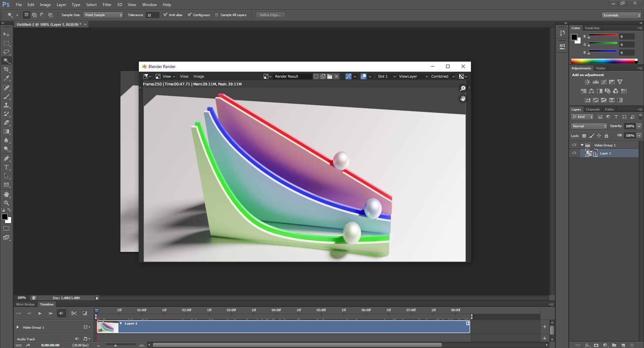Add media to Video Group 1 track

click(544, 327)
